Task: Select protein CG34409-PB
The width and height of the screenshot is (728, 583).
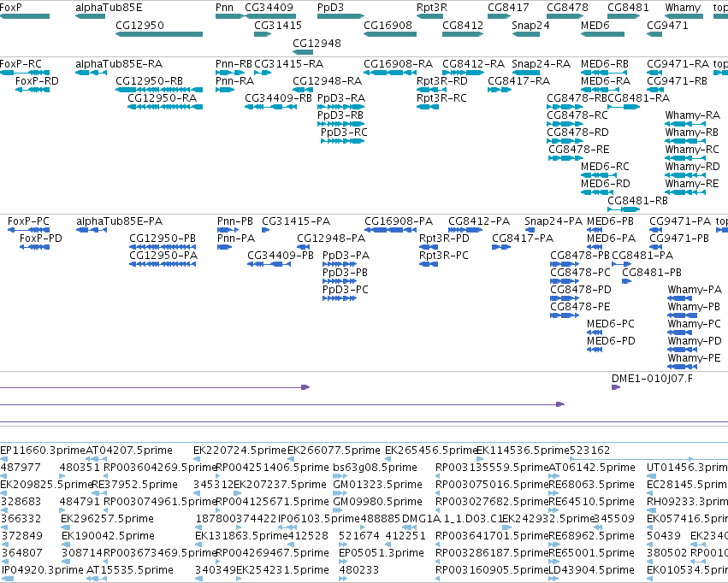Action: point(281,255)
